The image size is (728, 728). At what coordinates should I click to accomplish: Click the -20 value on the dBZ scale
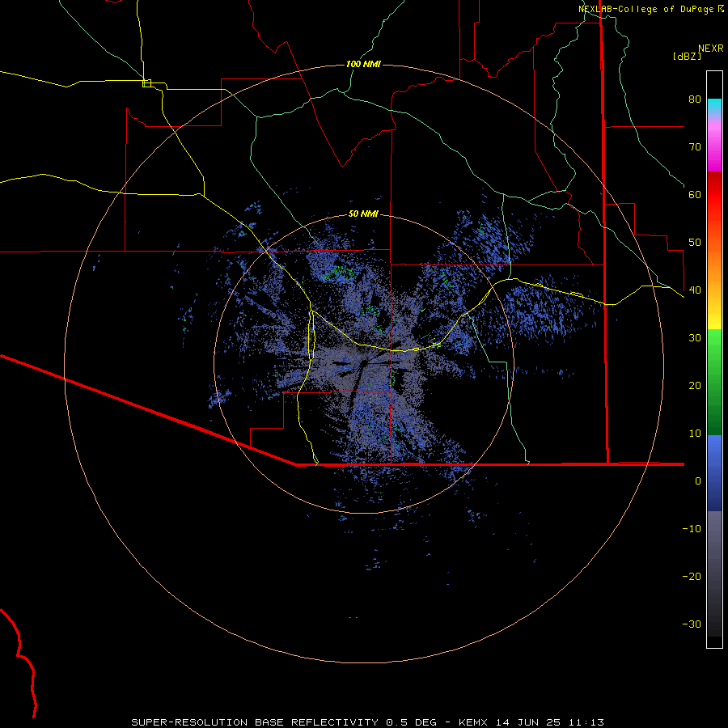tap(692, 577)
